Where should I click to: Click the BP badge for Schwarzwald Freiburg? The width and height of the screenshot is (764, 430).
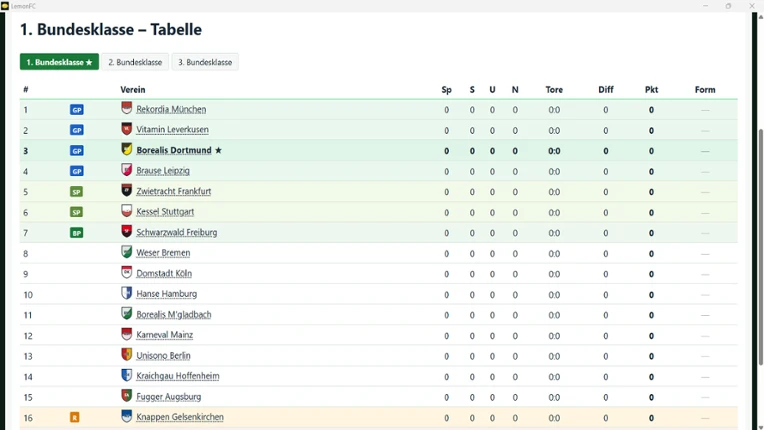click(76, 233)
